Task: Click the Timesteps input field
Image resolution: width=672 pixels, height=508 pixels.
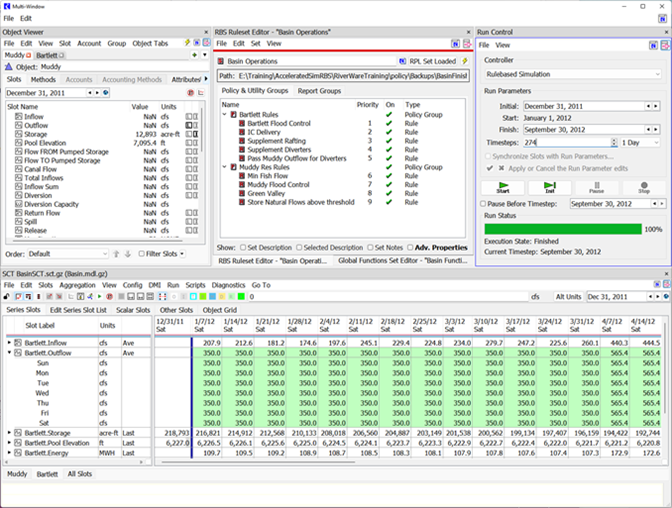Action: [565, 143]
